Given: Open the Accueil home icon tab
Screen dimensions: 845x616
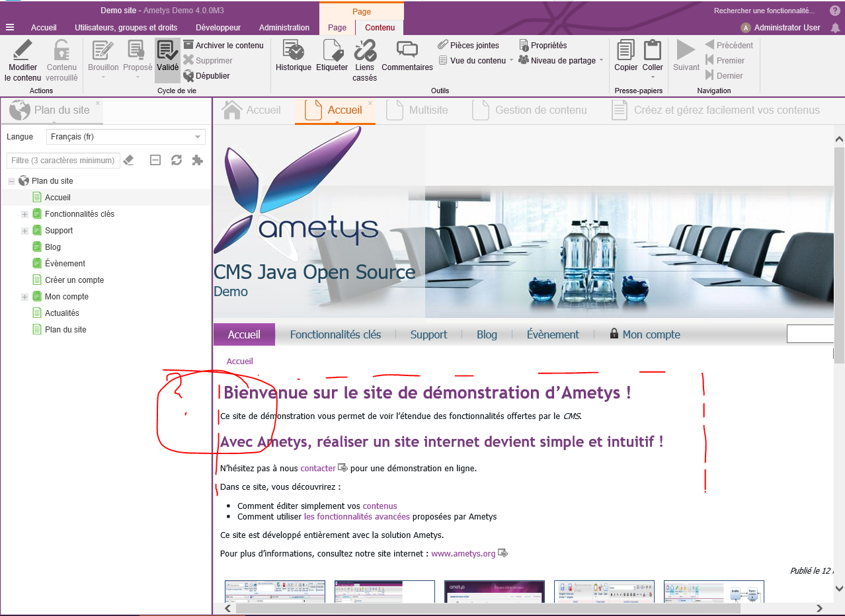Looking at the screenshot, I should pos(251,110).
